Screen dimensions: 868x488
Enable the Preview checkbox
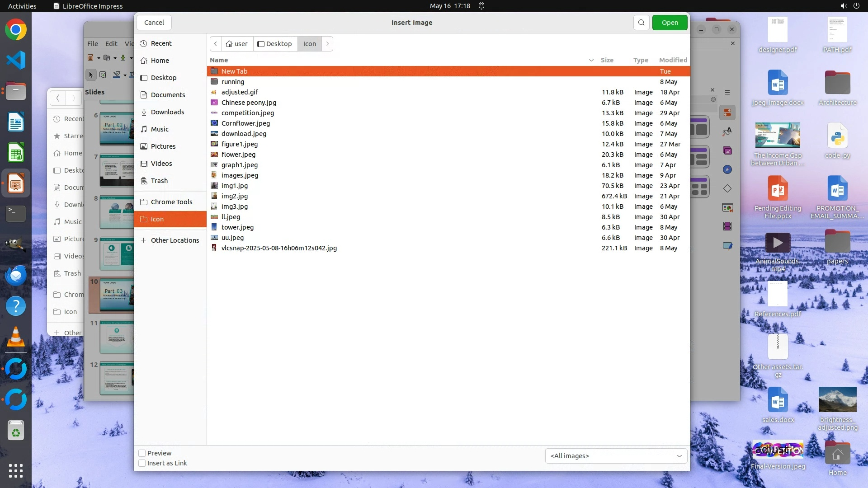(x=142, y=453)
